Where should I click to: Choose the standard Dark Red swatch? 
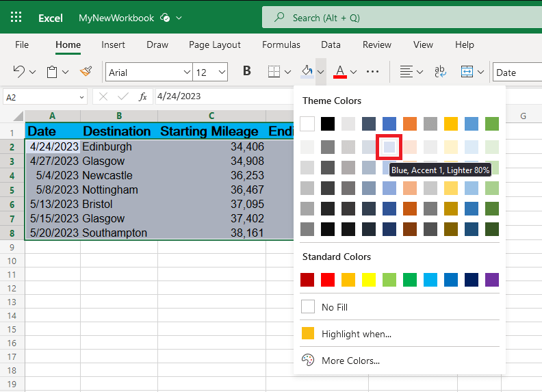point(307,280)
